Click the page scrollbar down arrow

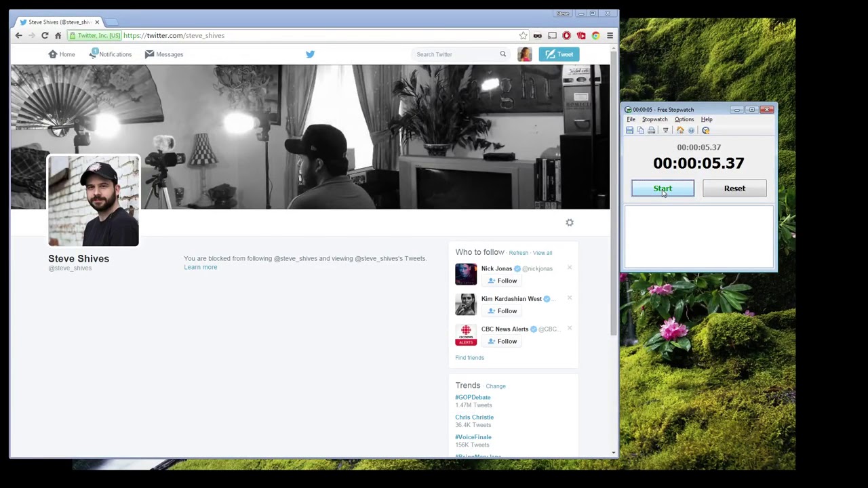click(x=614, y=453)
